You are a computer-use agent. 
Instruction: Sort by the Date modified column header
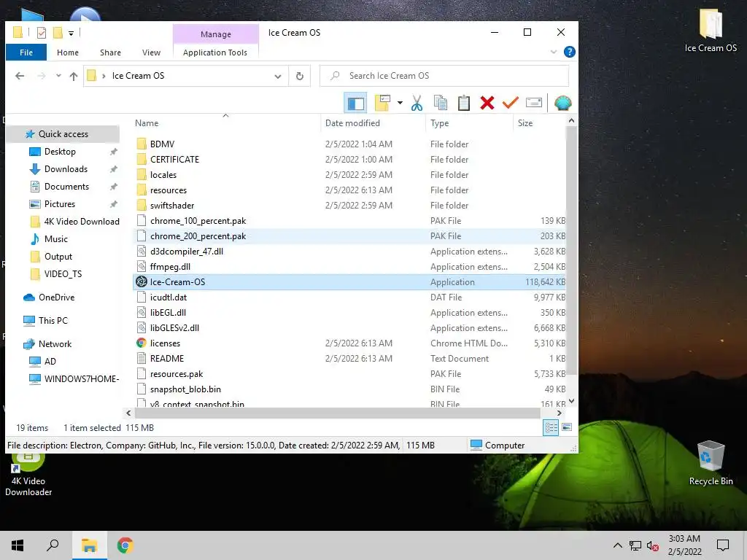click(352, 122)
